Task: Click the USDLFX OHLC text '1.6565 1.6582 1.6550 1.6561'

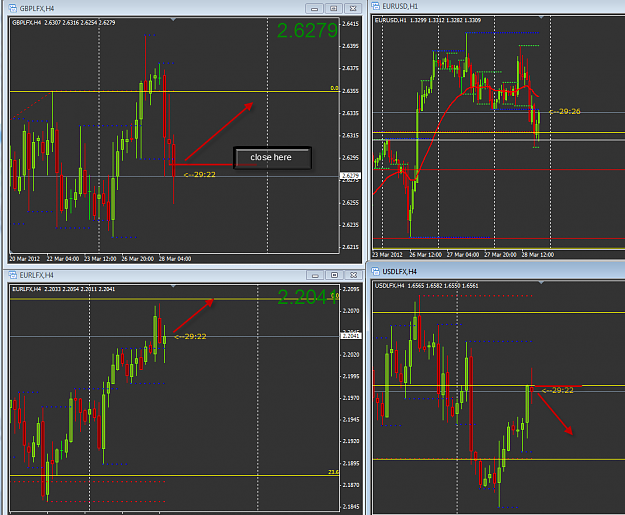Action: point(443,285)
